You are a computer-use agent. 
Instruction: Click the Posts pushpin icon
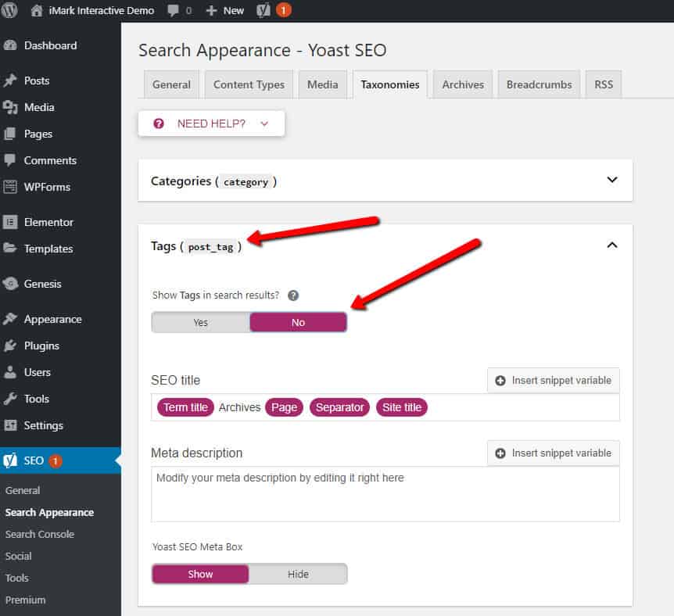tap(10, 81)
